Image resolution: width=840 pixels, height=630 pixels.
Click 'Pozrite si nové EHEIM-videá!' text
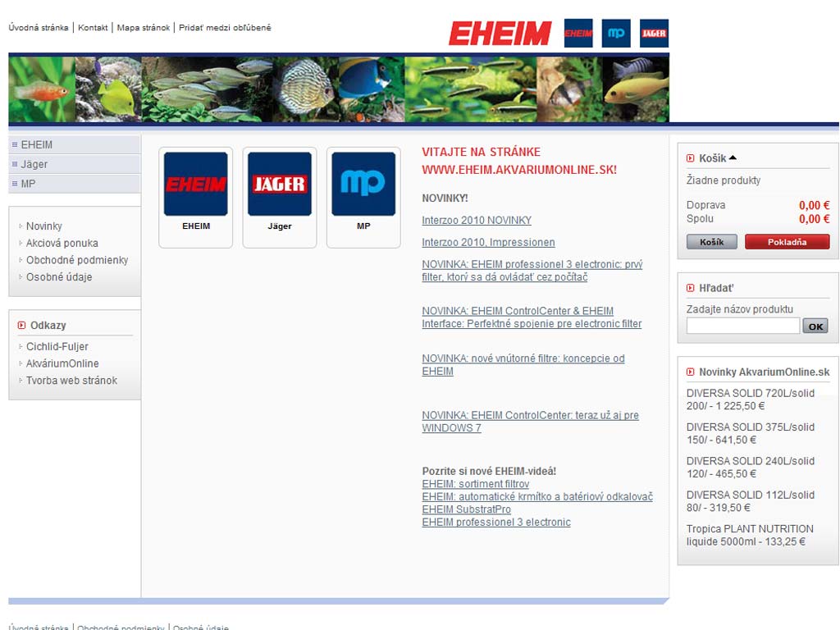point(489,471)
